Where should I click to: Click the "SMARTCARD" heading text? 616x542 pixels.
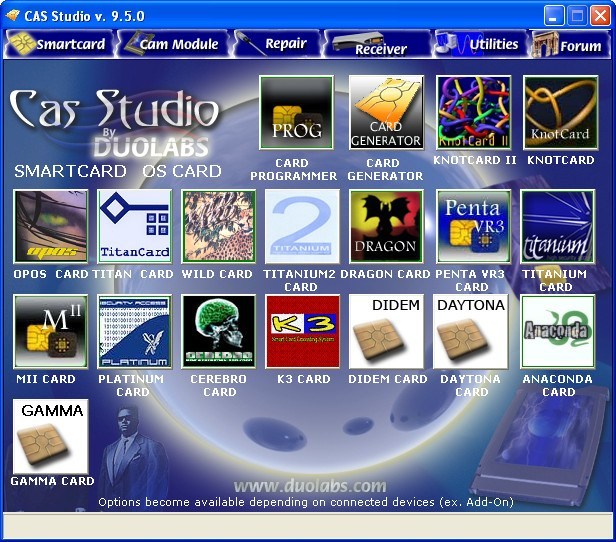[x=70, y=171]
